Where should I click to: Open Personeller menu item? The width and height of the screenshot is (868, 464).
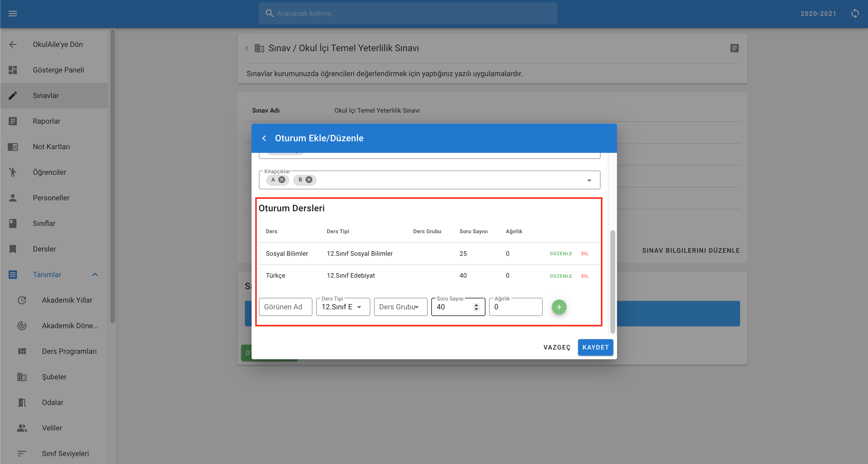(x=54, y=198)
